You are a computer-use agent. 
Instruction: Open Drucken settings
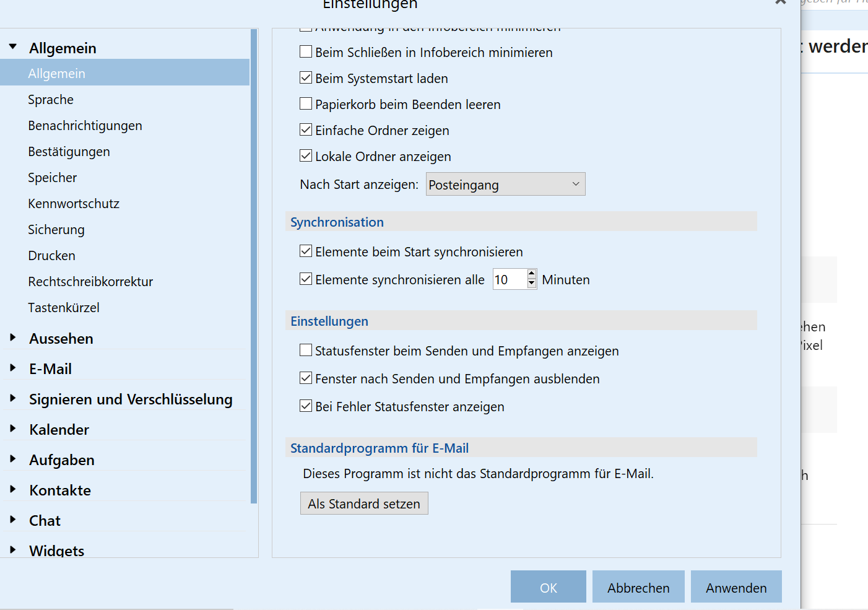point(51,256)
